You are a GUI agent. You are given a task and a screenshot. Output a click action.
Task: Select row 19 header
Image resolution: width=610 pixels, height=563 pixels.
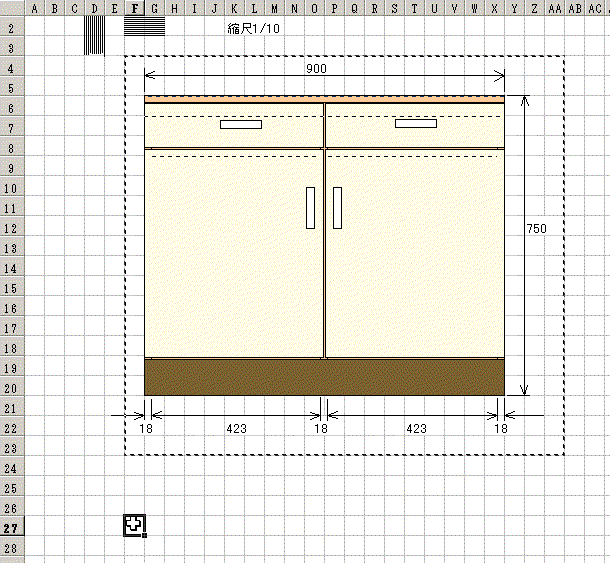coord(12,368)
